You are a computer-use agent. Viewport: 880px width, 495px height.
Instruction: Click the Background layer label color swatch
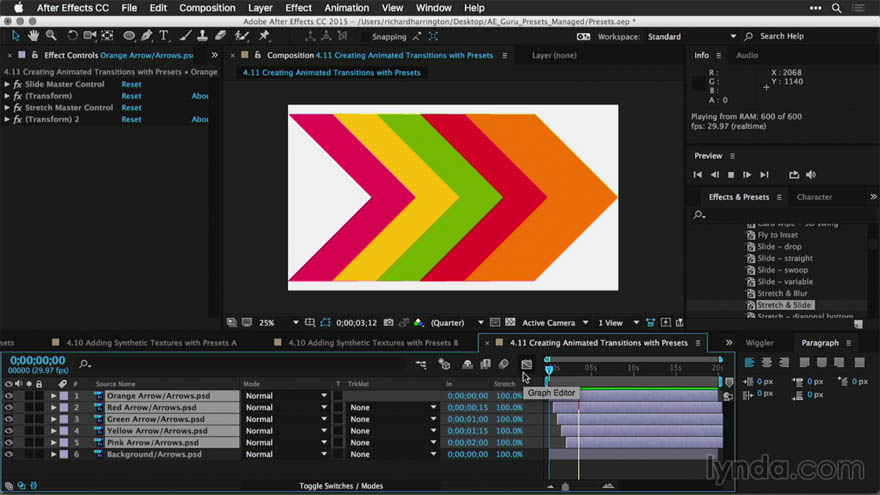pyautogui.click(x=64, y=455)
